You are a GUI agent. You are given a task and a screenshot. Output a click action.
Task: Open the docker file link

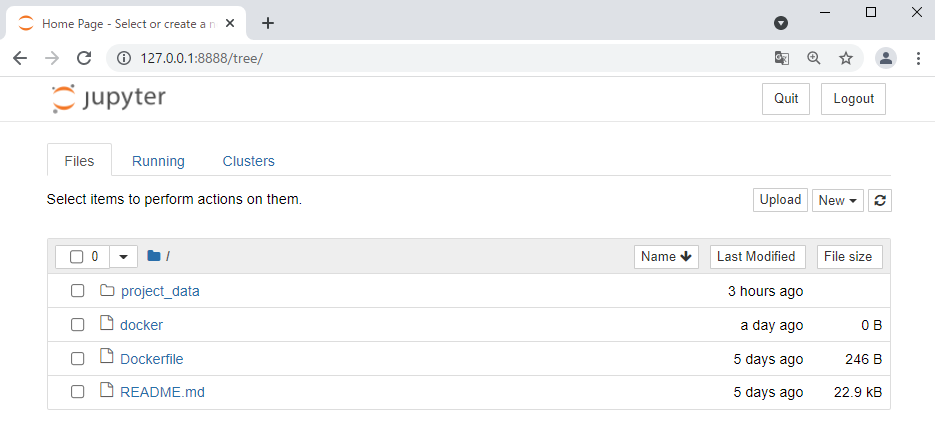[141, 325]
